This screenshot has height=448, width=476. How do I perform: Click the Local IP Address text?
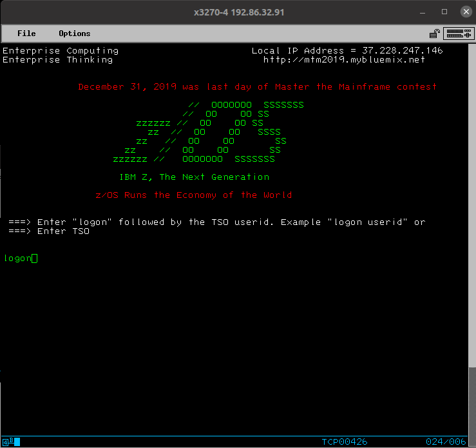pyautogui.click(x=347, y=51)
